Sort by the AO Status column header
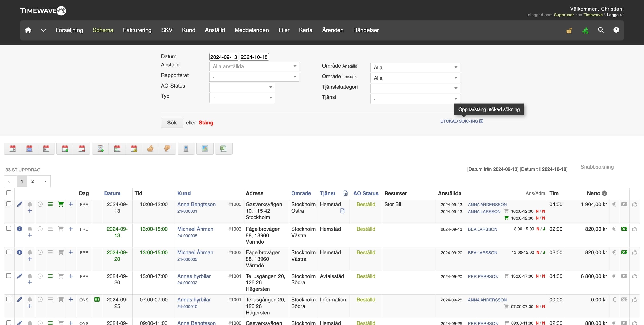The image size is (644, 325). click(x=366, y=193)
